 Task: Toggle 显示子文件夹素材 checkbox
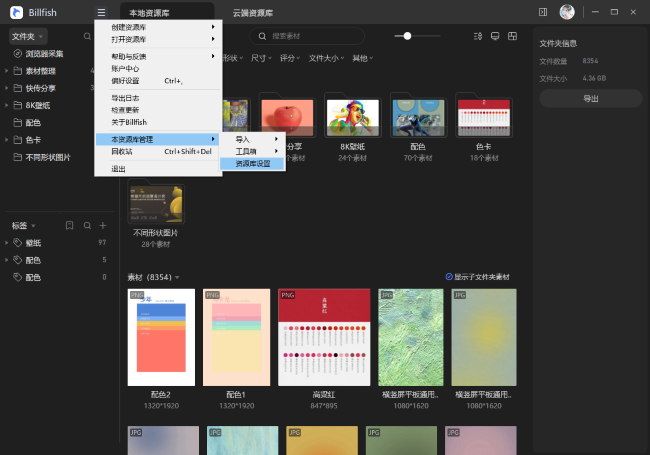[x=449, y=277]
